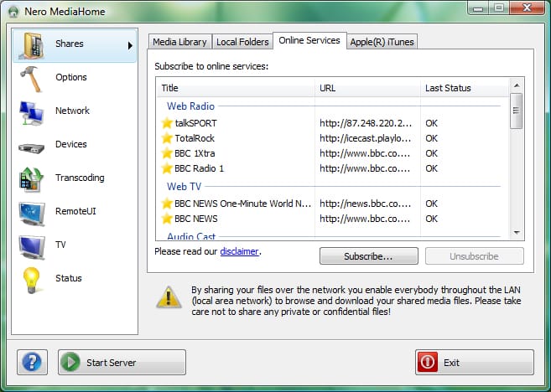
Task: Click the yellow warning triangle icon
Action: pyautogui.click(x=169, y=297)
